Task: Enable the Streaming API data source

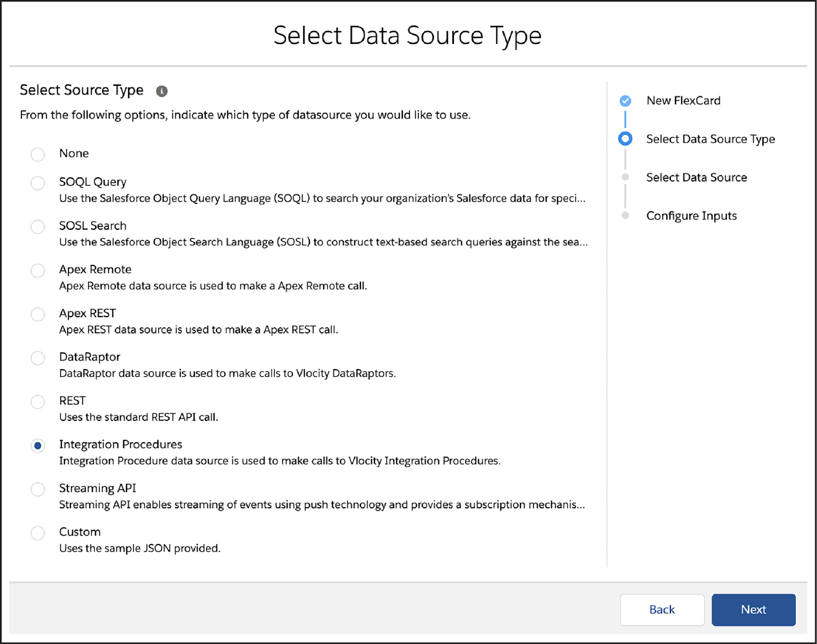Action: [x=37, y=489]
